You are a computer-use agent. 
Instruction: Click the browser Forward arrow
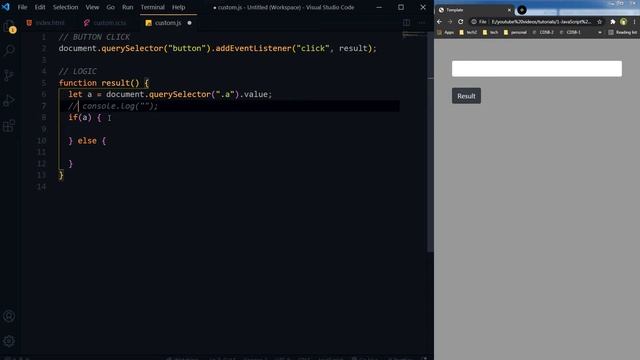click(450, 22)
